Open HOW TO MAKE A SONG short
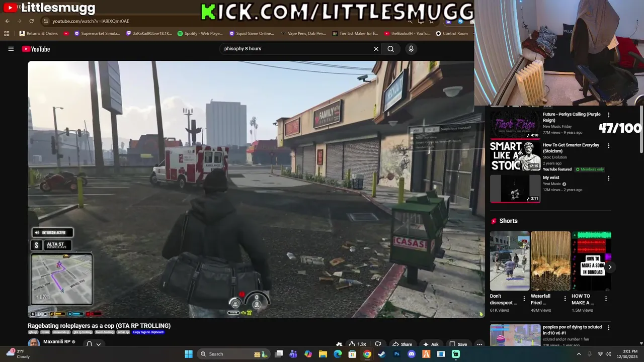 coord(591,261)
